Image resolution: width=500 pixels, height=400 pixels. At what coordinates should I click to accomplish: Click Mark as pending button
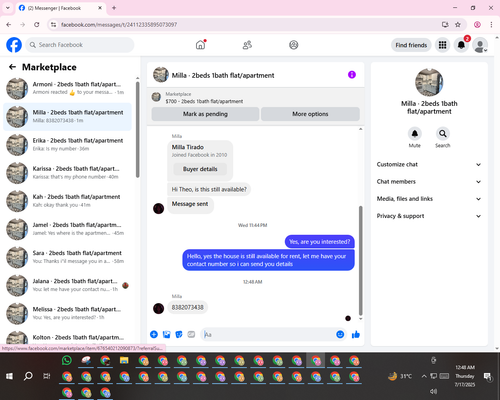[x=205, y=114]
